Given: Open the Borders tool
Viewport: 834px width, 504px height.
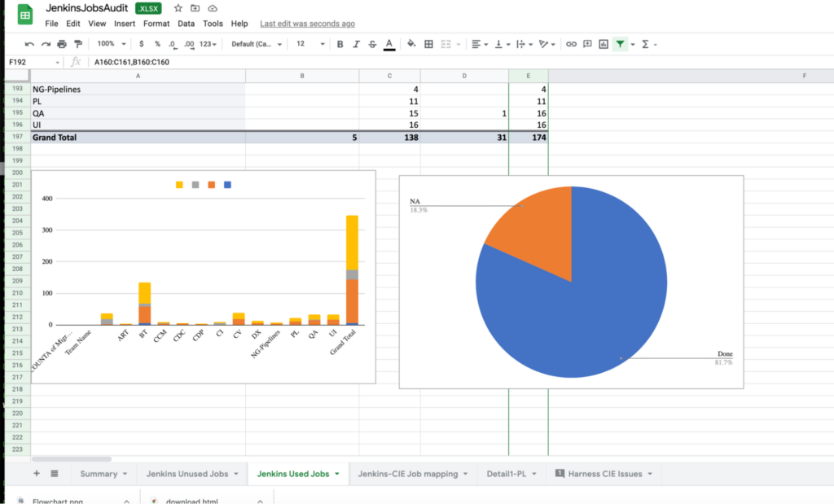Looking at the screenshot, I should point(428,44).
